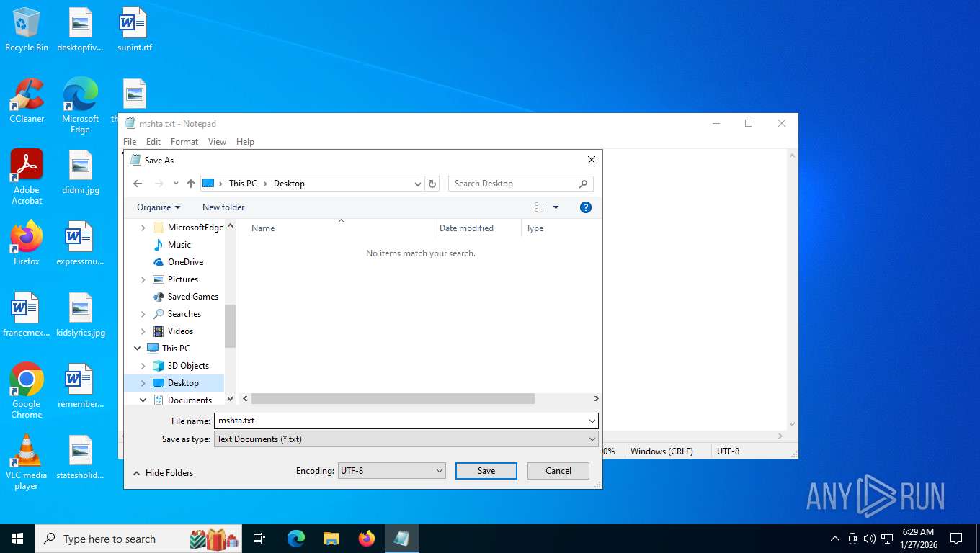The width and height of the screenshot is (980, 553).
Task: Expand the MicrosoftEdge folder node
Action: pos(143,228)
